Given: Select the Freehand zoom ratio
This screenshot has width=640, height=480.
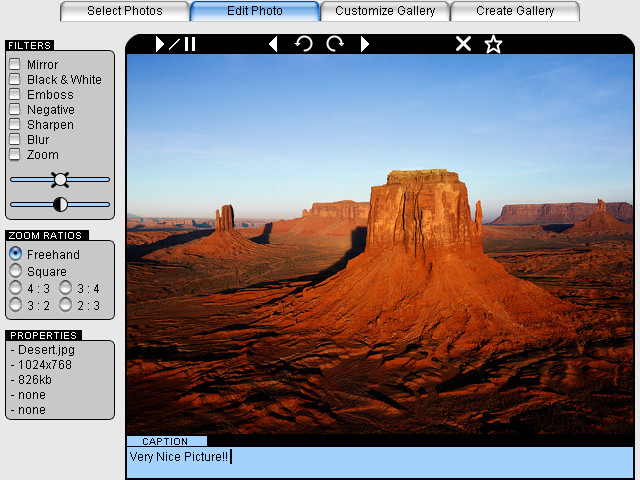Looking at the screenshot, I should click(16, 253).
